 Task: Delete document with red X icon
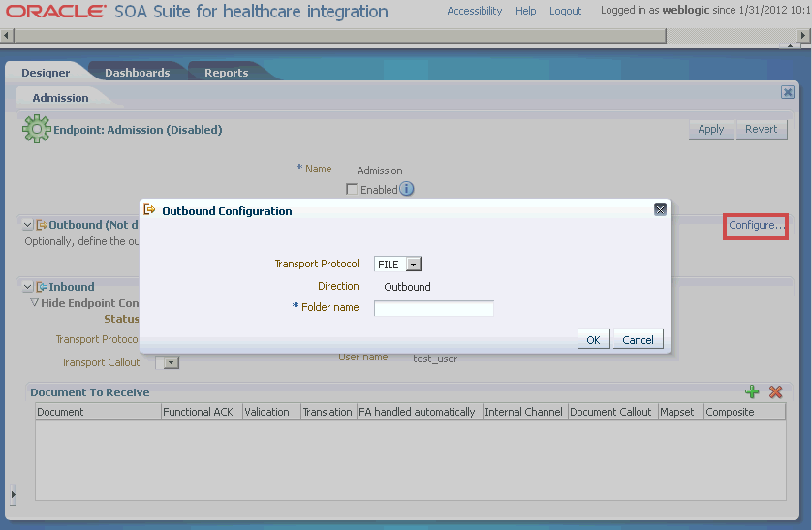pos(775,391)
